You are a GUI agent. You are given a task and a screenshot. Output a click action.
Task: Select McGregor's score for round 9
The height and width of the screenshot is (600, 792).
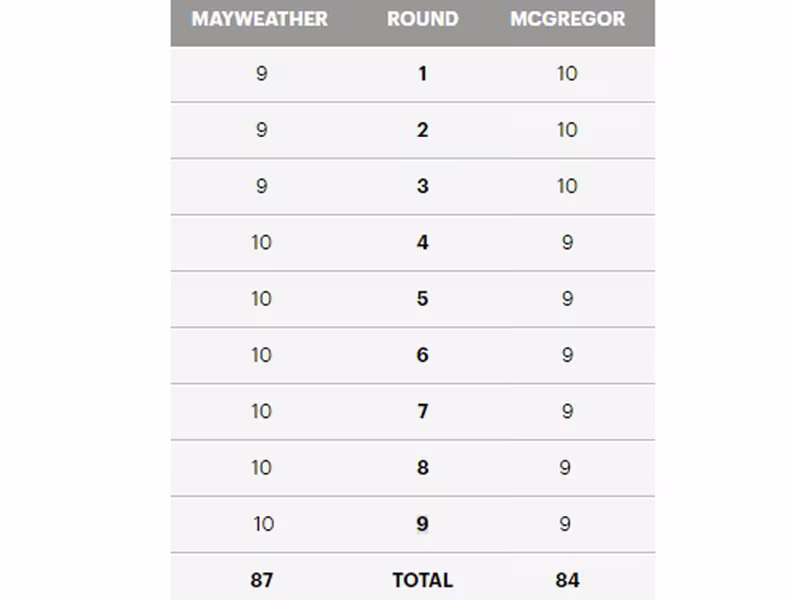pyautogui.click(x=565, y=524)
